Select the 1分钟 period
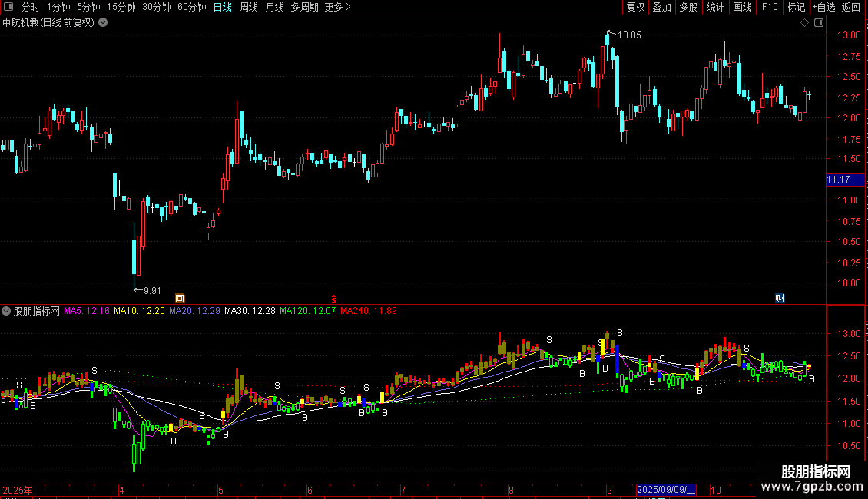Viewport: 868px width, 499px height. [58, 7]
